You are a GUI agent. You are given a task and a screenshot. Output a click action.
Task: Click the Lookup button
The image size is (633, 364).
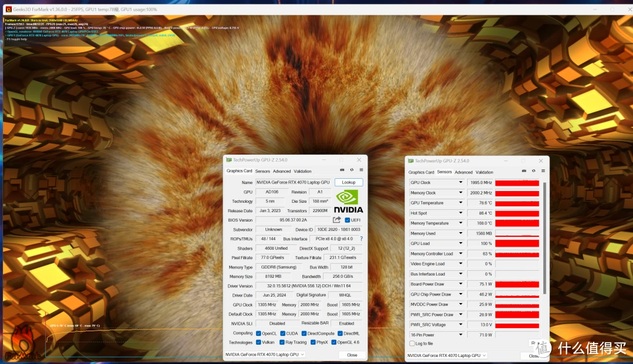(x=349, y=182)
